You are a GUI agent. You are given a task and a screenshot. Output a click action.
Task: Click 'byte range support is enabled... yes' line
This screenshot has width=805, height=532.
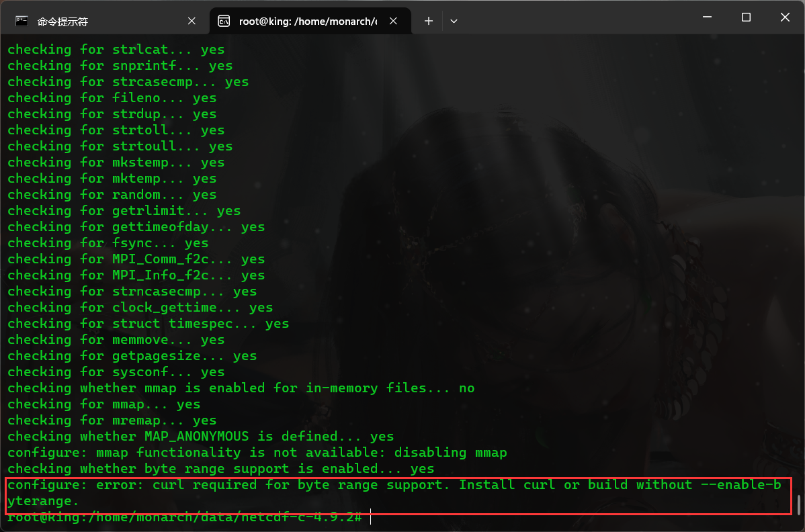[221, 469]
